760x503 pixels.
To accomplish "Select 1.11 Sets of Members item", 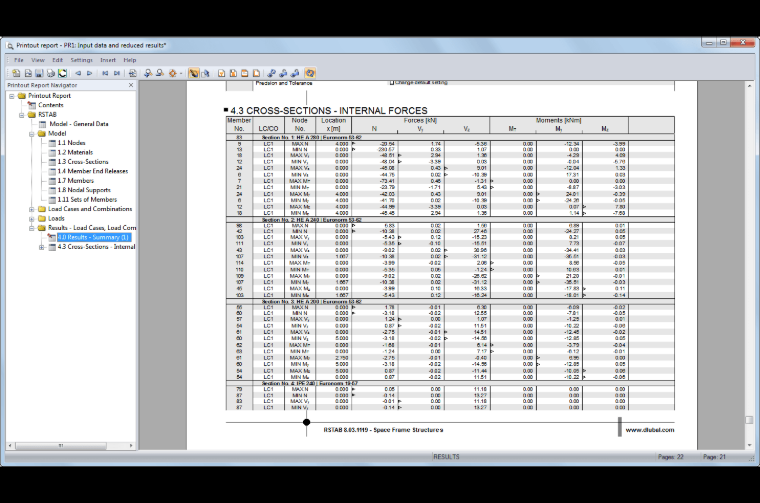I will (87, 200).
